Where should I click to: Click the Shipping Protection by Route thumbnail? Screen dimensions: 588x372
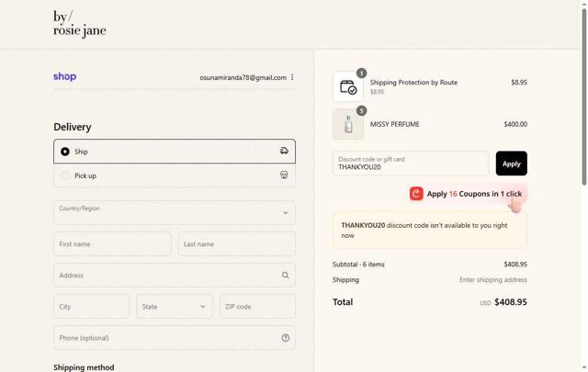pyautogui.click(x=348, y=86)
